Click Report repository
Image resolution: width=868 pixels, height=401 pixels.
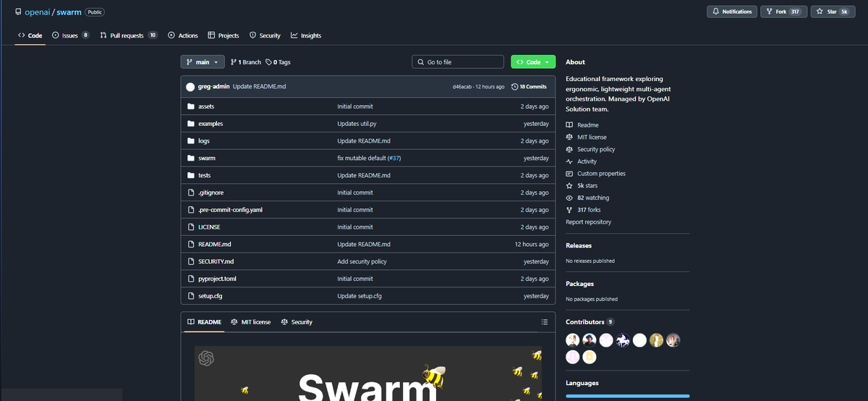click(x=588, y=222)
